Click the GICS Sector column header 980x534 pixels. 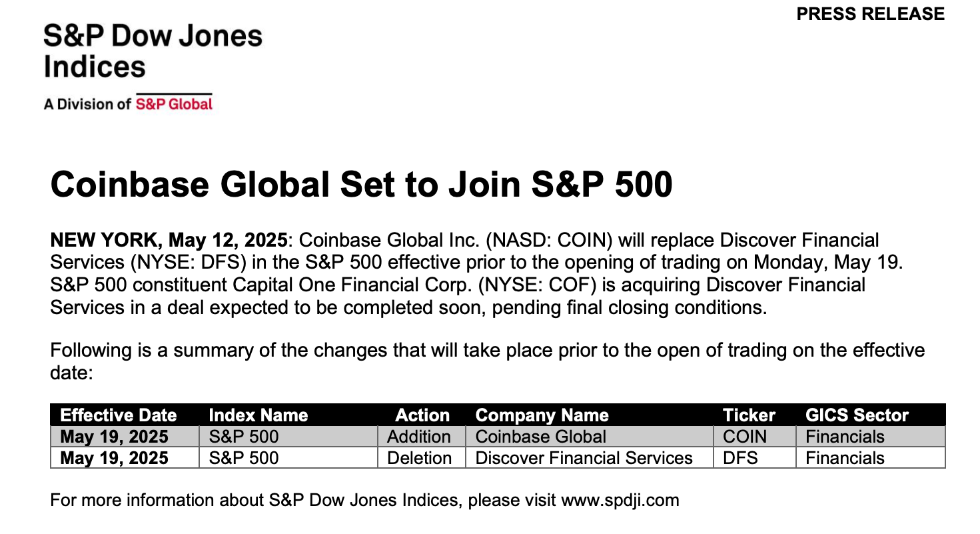[857, 415]
